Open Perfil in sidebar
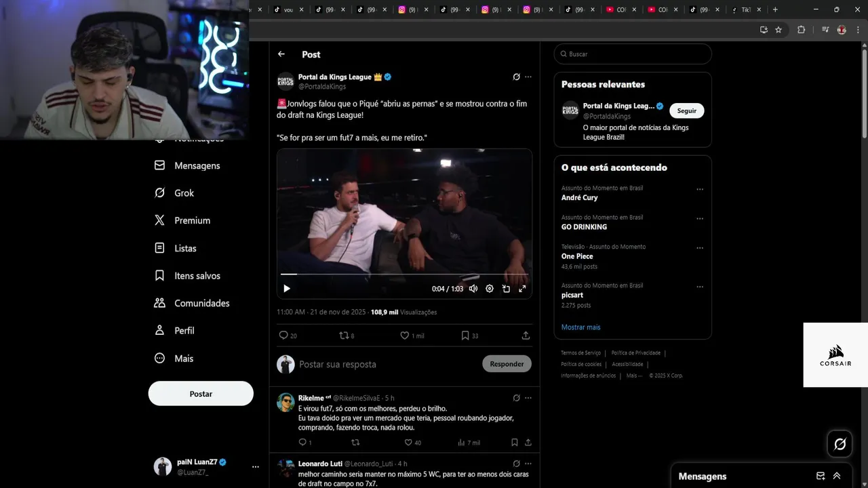The width and height of the screenshot is (868, 488). [174, 331]
